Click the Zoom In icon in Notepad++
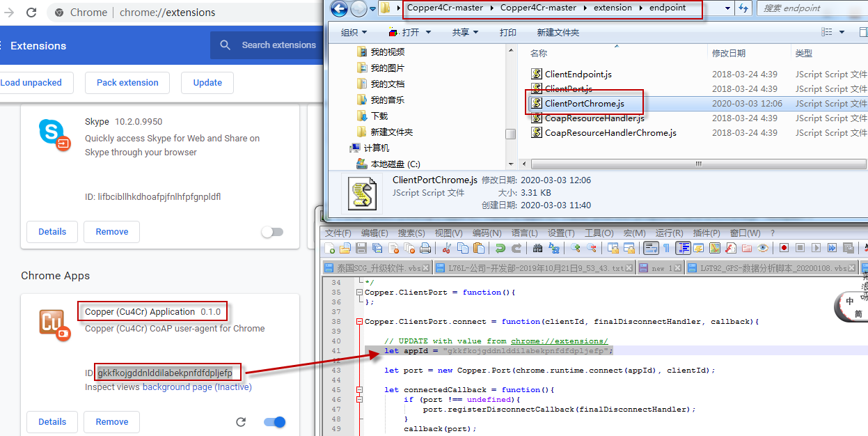 (575, 248)
